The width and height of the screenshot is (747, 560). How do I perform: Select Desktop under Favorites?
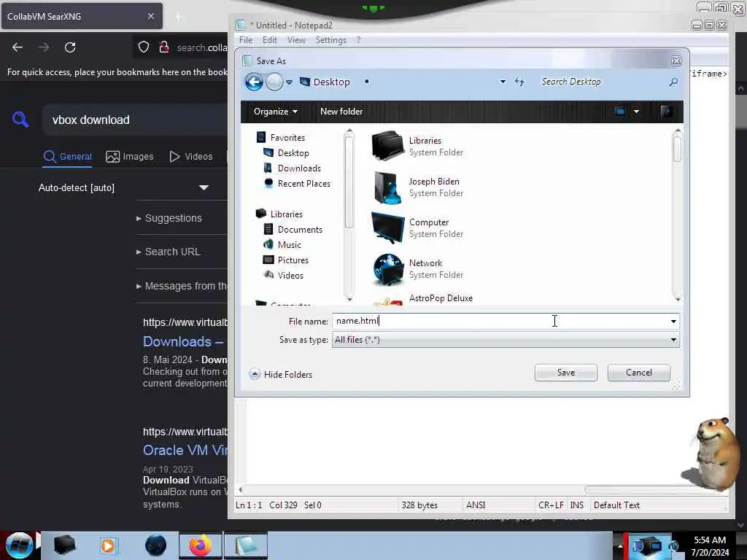(x=293, y=153)
